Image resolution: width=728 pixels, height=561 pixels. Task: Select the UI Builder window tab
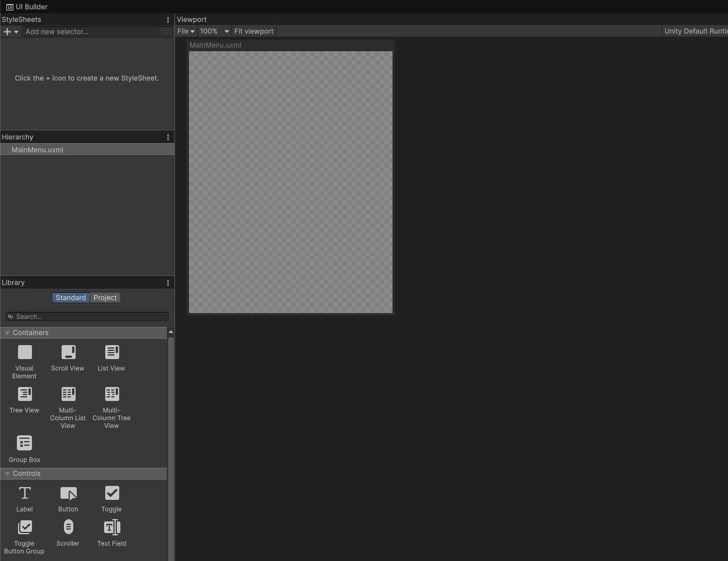pos(27,7)
